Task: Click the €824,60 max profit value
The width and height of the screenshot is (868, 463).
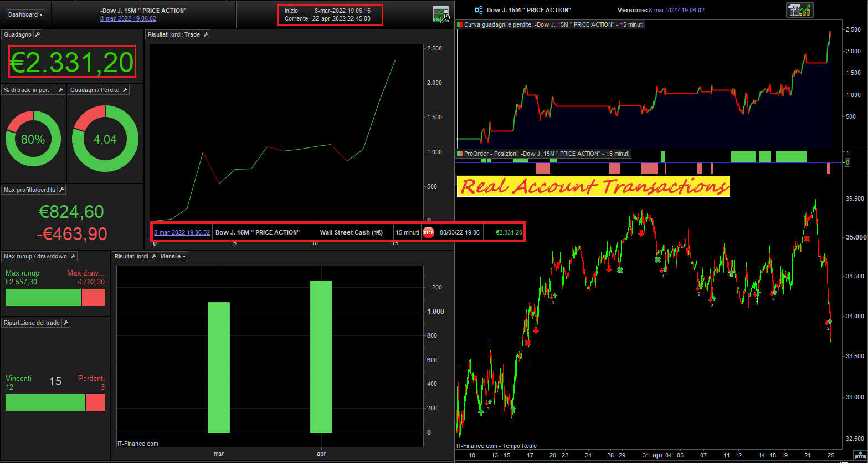Action: pos(71,212)
